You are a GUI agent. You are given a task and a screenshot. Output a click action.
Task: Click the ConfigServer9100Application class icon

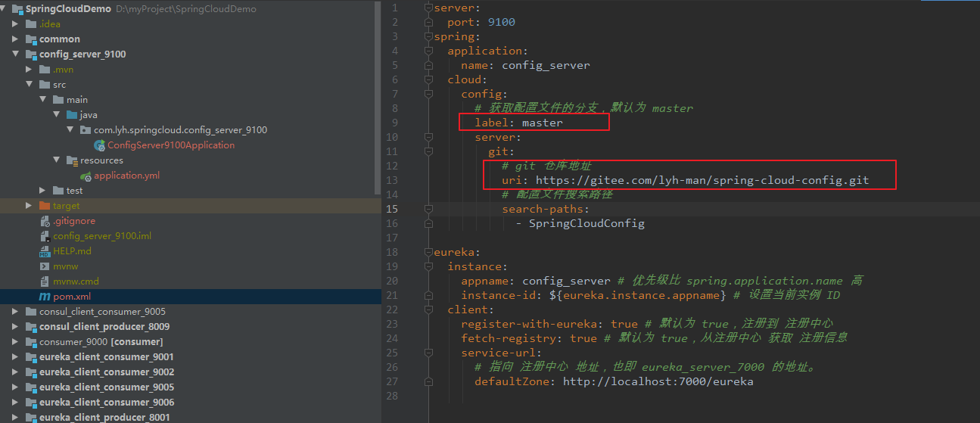pyautogui.click(x=99, y=145)
